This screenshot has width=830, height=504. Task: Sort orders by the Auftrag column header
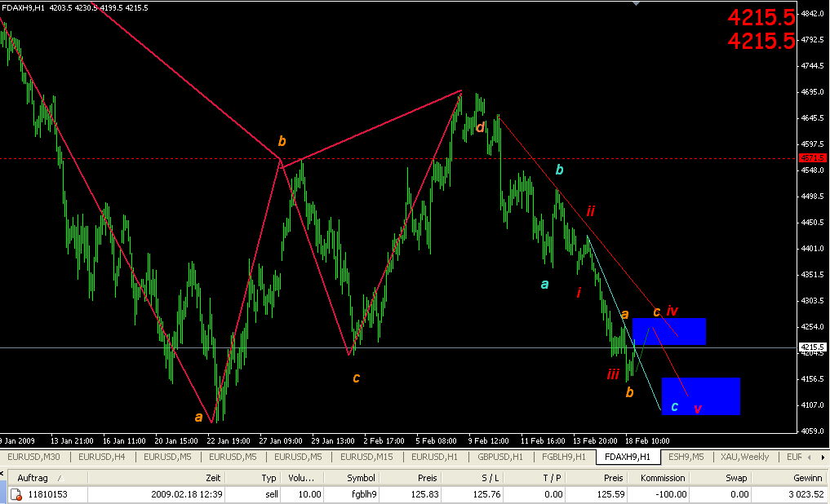47,478
